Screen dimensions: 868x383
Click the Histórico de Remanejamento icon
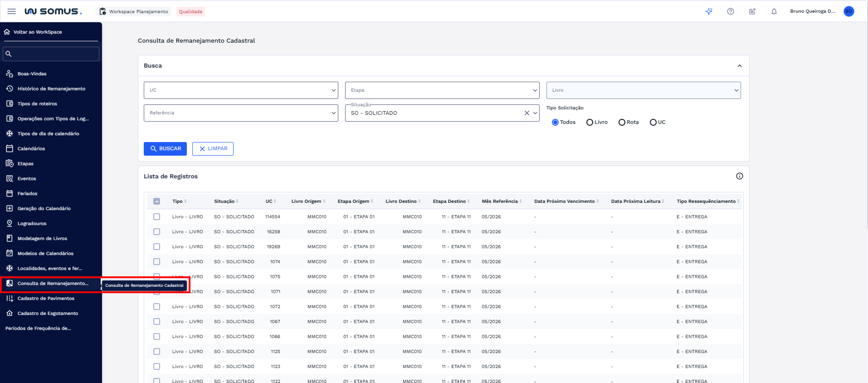[10, 88]
